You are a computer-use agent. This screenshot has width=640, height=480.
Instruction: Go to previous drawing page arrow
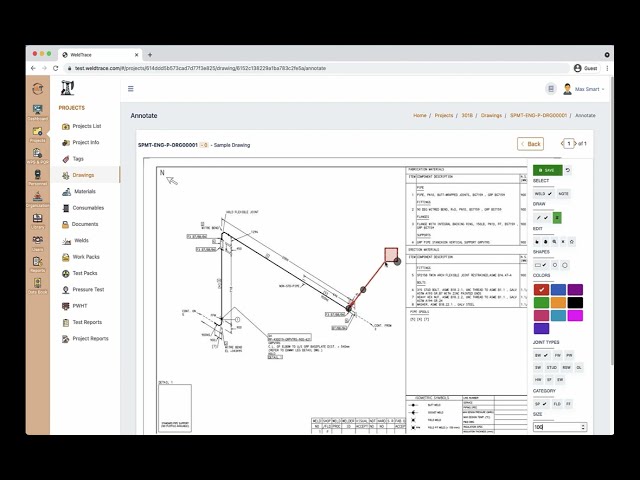pyautogui.click(x=562, y=144)
